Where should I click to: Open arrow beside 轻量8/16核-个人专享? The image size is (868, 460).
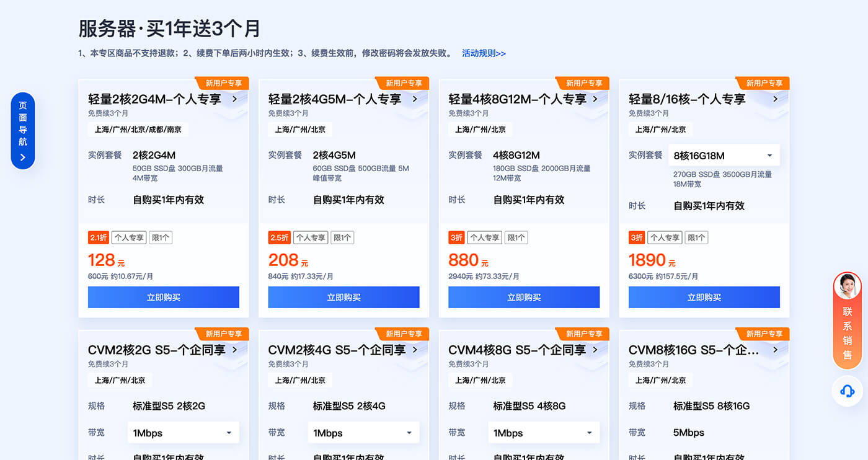coord(775,99)
